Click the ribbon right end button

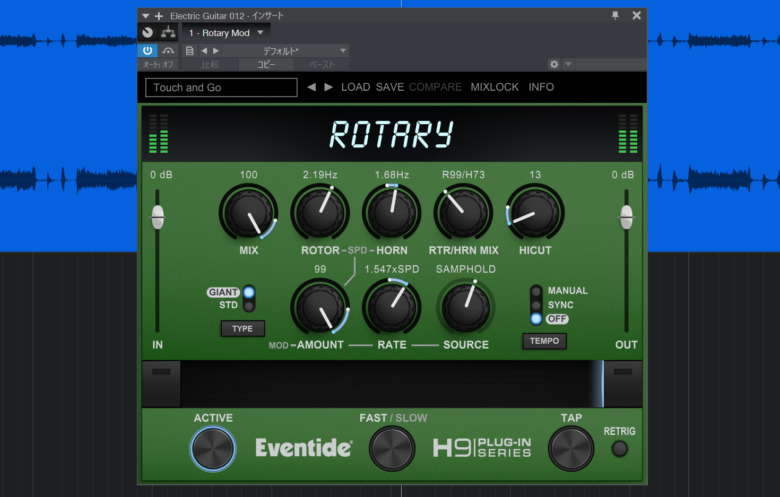click(623, 384)
